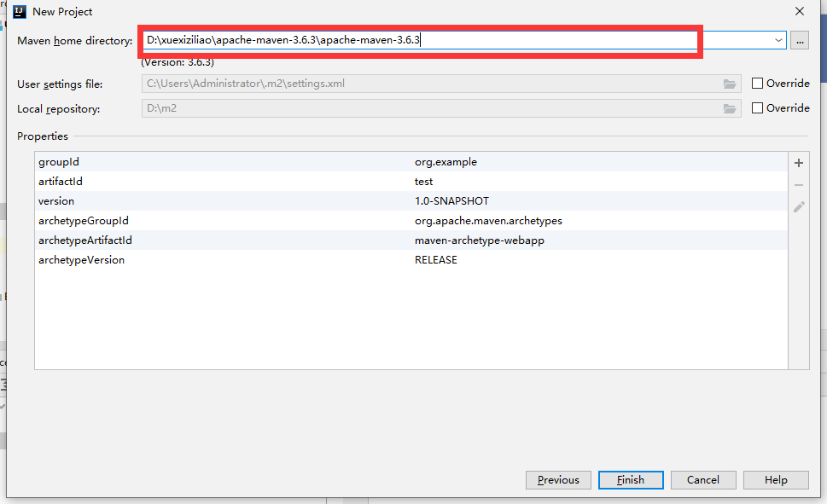
Task: Cancel the New Project dialog
Action: pos(703,480)
